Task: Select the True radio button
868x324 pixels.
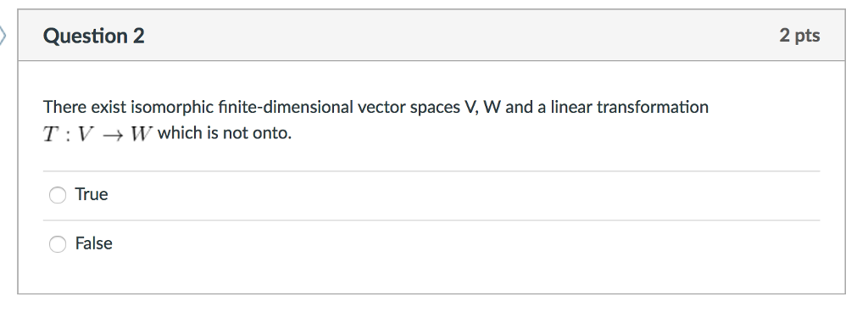Action: [x=58, y=195]
